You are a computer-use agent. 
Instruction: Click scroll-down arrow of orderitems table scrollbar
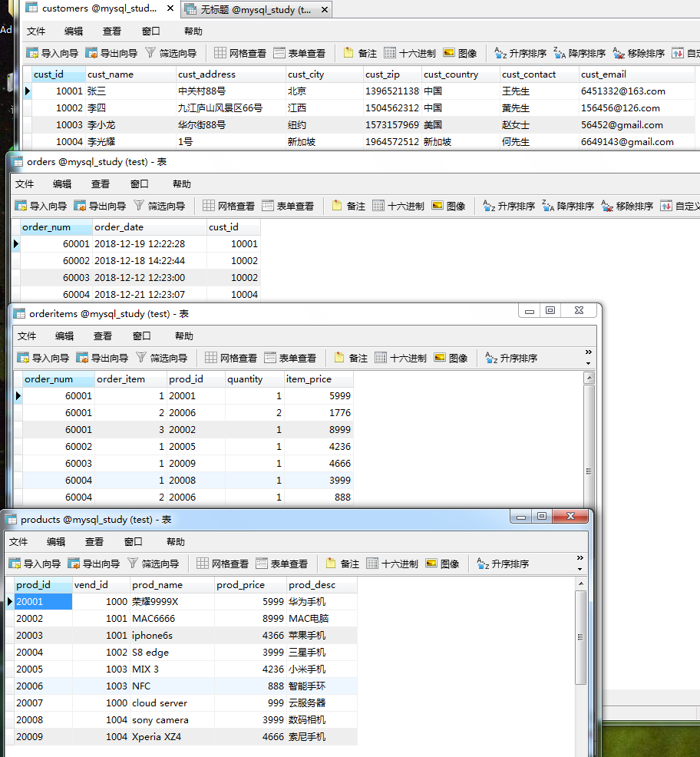589,501
